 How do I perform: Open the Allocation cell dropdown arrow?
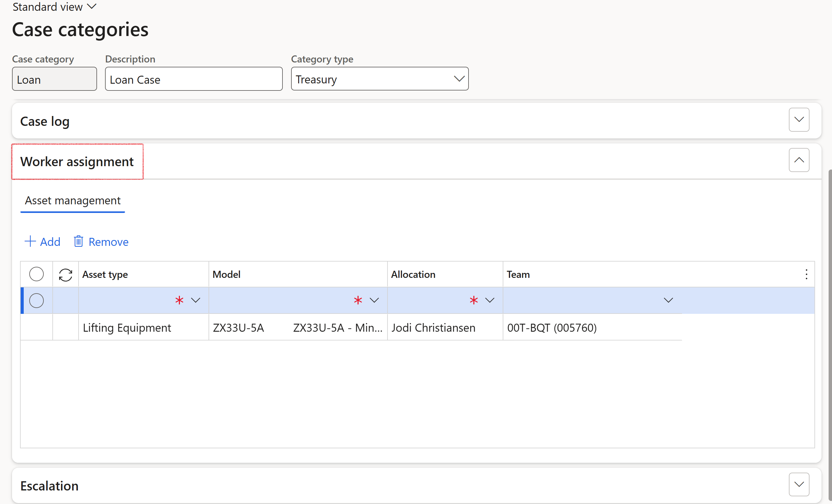[x=489, y=300]
